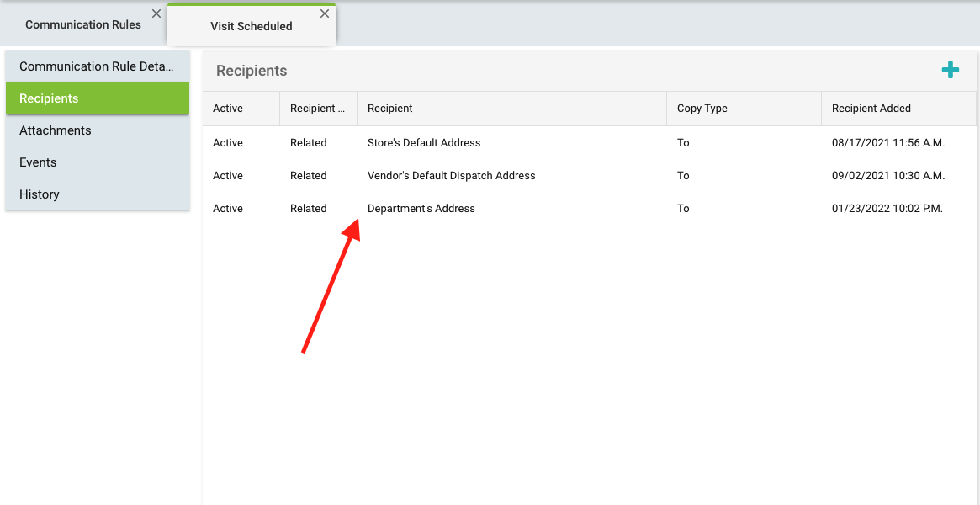
Task: Close the Visit Scheduled tab
Action: pos(325,13)
